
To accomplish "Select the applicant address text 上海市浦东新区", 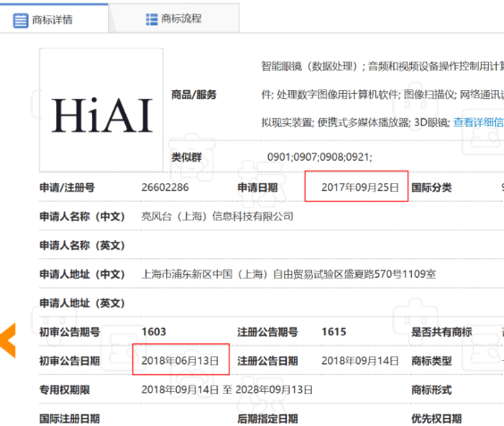I will [177, 274].
